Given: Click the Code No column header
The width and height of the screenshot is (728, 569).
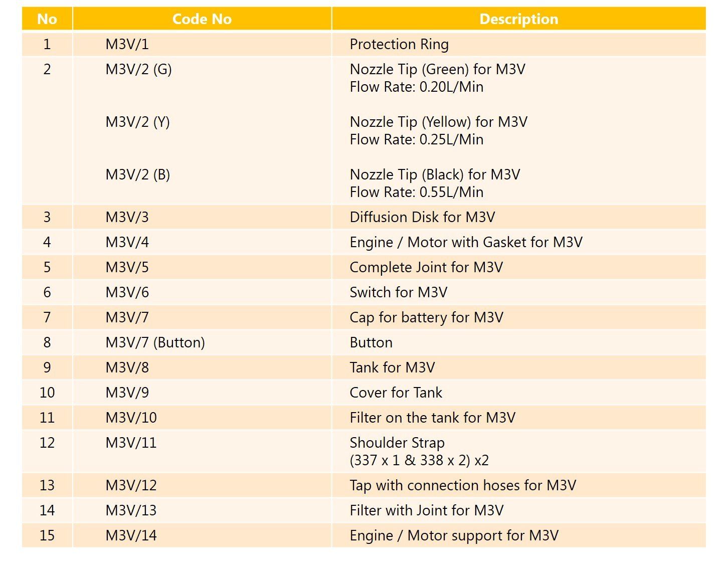Looking at the screenshot, I should pyautogui.click(x=202, y=19).
